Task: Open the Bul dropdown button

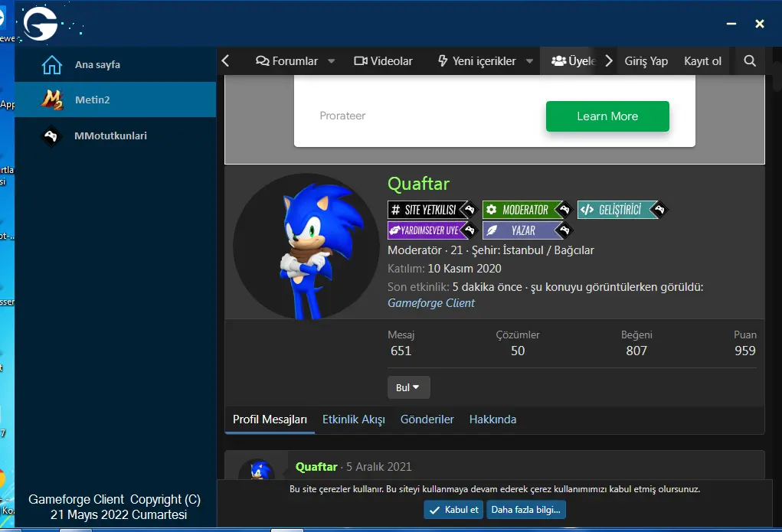Action: [x=408, y=387]
